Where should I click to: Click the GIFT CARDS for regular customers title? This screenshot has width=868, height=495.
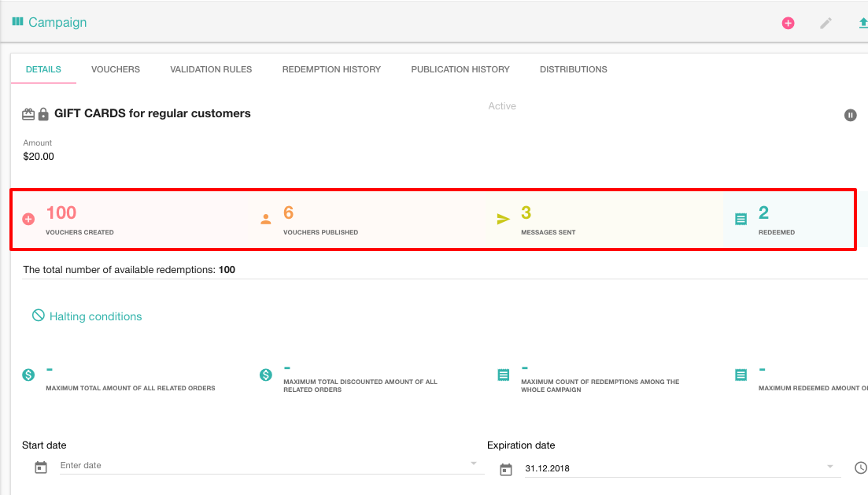[152, 113]
